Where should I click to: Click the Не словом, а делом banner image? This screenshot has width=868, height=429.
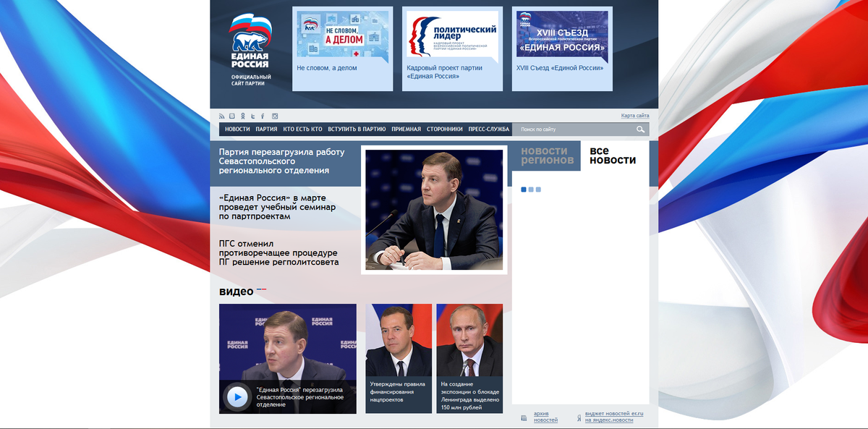[x=342, y=33]
